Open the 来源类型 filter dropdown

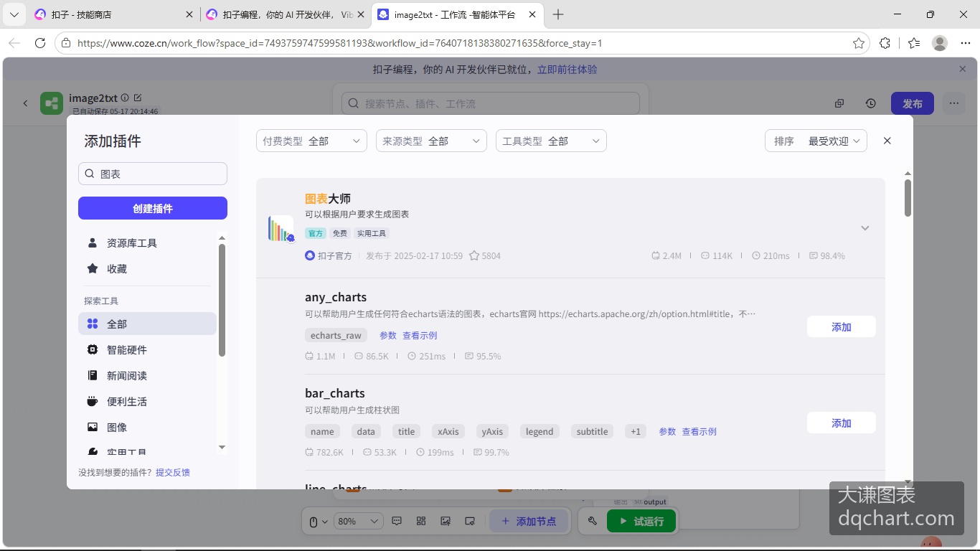(431, 141)
